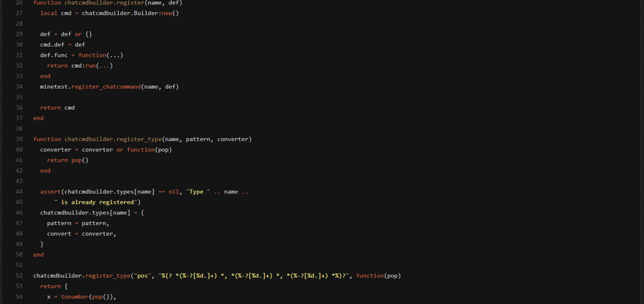Screen dimensions: 644x304
Task: Click 'return cmd' on line 36
Action: 57,108
